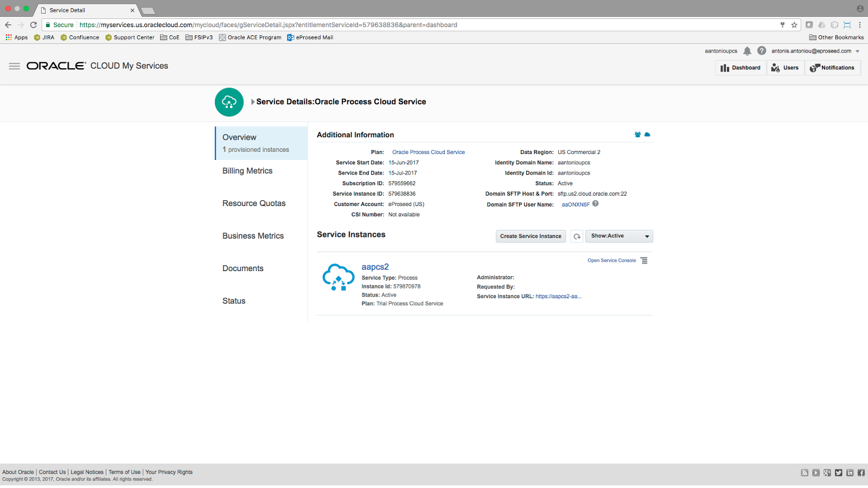
Task: Open the Confluence bookmark
Action: (x=80, y=37)
